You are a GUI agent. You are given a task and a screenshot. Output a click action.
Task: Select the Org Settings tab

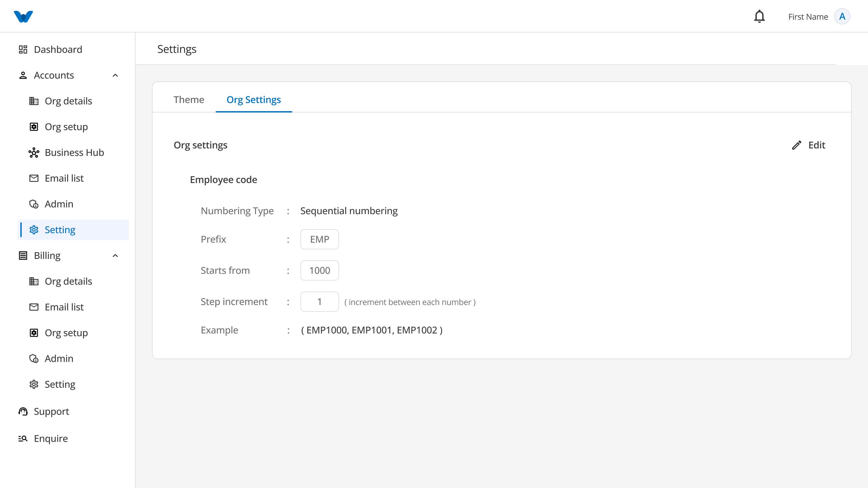[254, 100]
